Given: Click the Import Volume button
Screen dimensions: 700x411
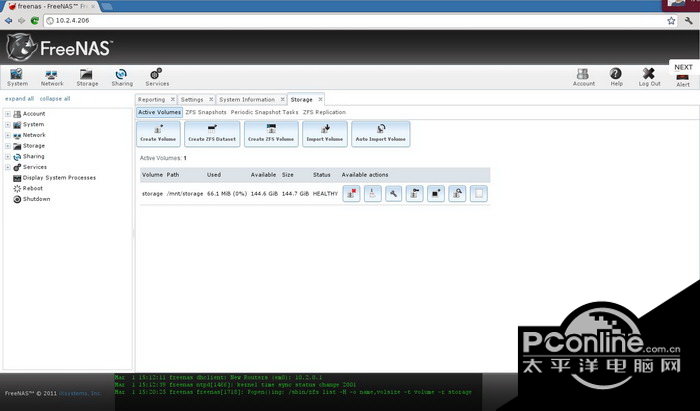Looking at the screenshot, I should pos(325,134).
